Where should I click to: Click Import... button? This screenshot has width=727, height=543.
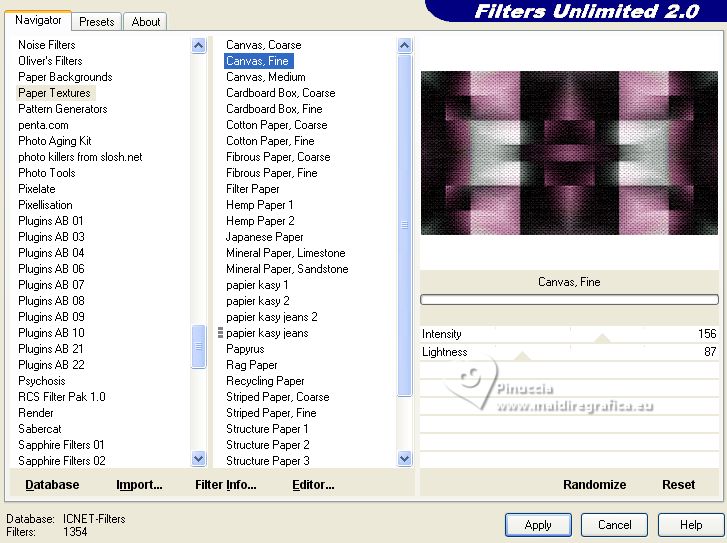(139, 485)
